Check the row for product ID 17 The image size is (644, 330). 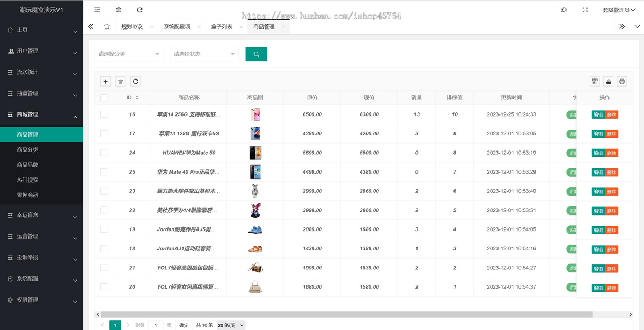(104, 134)
